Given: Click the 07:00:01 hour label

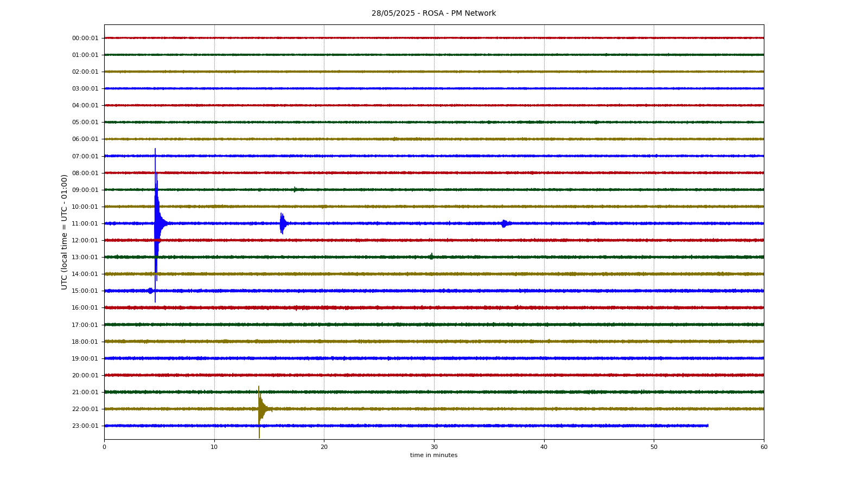Looking at the screenshot, I should coord(85,157).
